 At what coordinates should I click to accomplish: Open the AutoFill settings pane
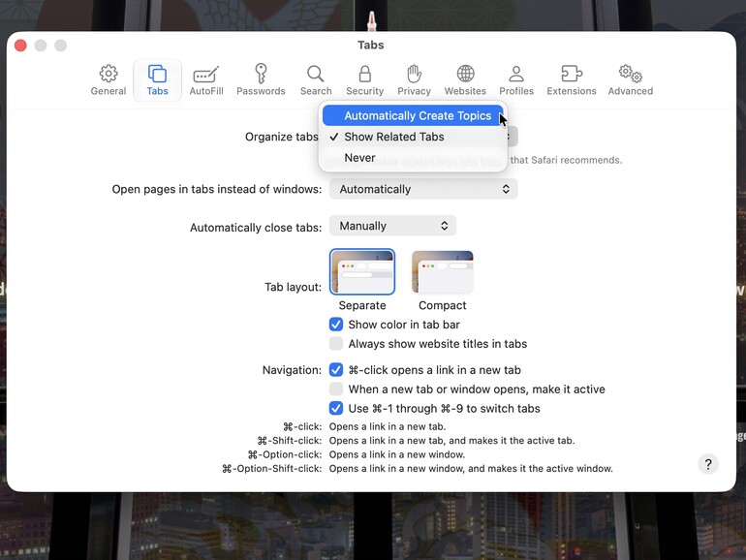point(206,80)
